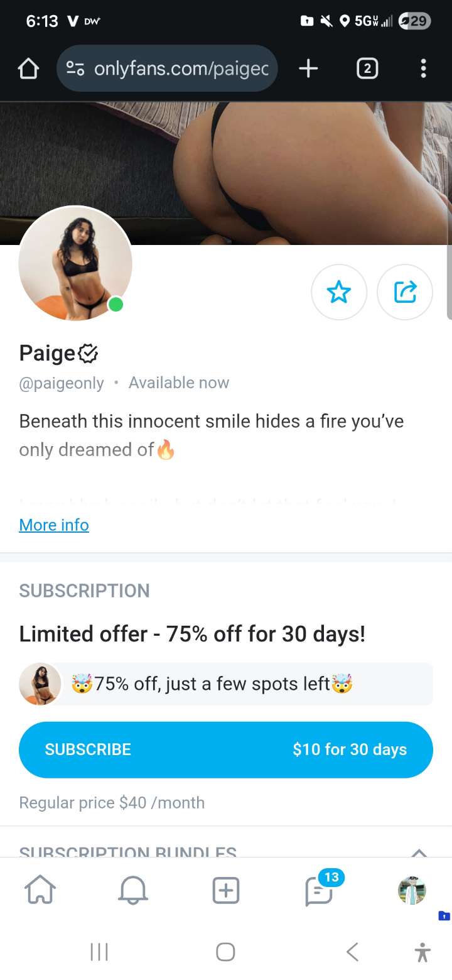The image size is (452, 980).
Task: Tap the Android recent apps button
Action: click(99, 952)
